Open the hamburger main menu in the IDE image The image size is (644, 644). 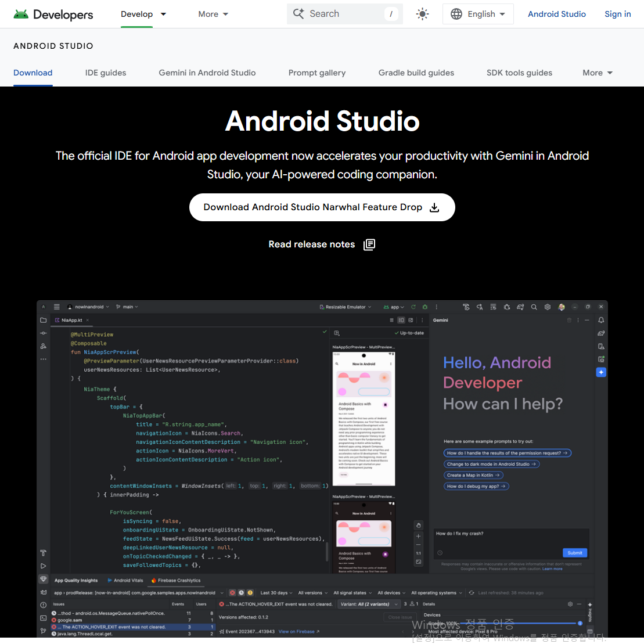(x=57, y=307)
